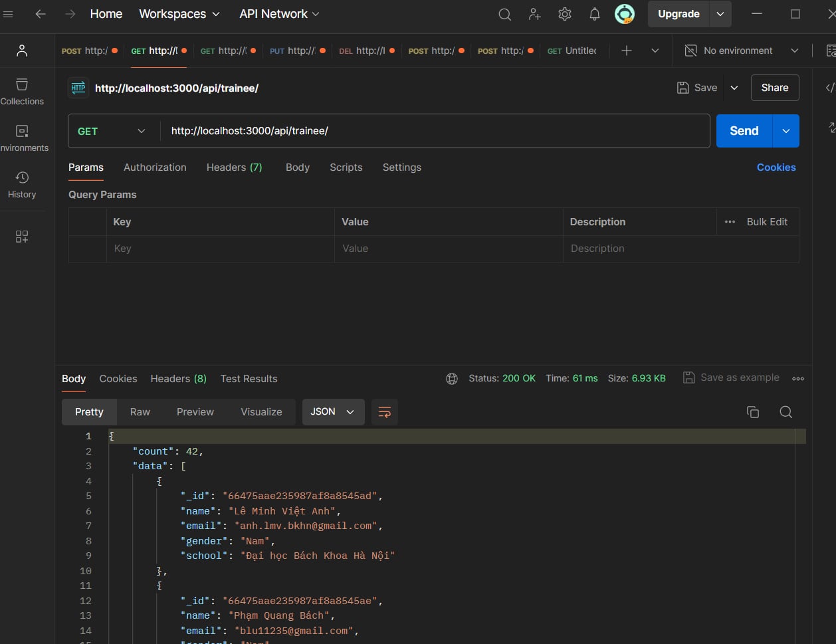The width and height of the screenshot is (836, 644).
Task: Switch response view to Preview
Action: pyautogui.click(x=195, y=412)
